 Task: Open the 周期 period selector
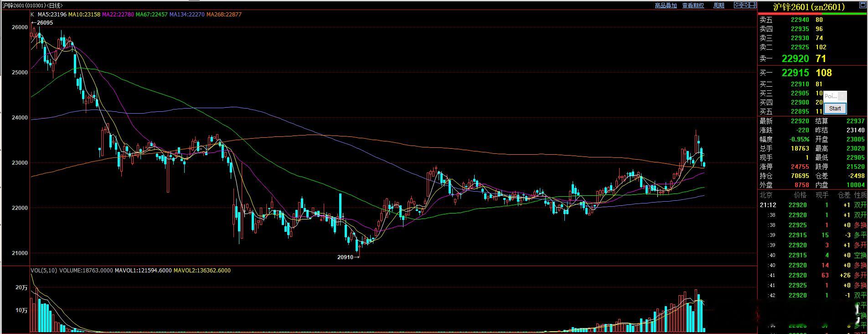719,5
